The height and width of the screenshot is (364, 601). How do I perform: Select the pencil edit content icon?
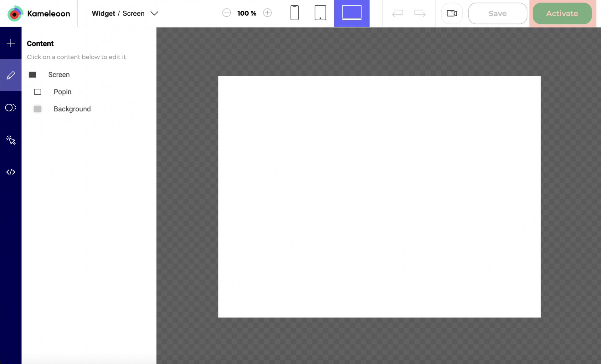pos(11,75)
